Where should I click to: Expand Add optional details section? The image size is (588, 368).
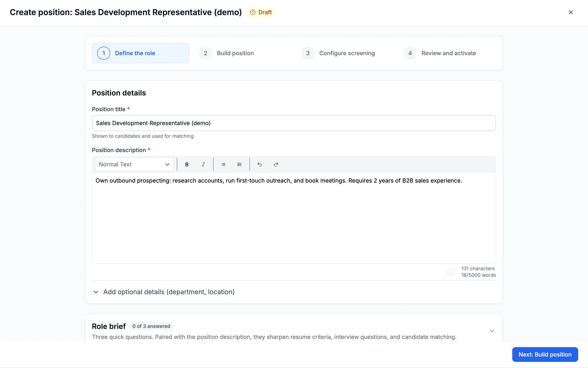(164, 292)
